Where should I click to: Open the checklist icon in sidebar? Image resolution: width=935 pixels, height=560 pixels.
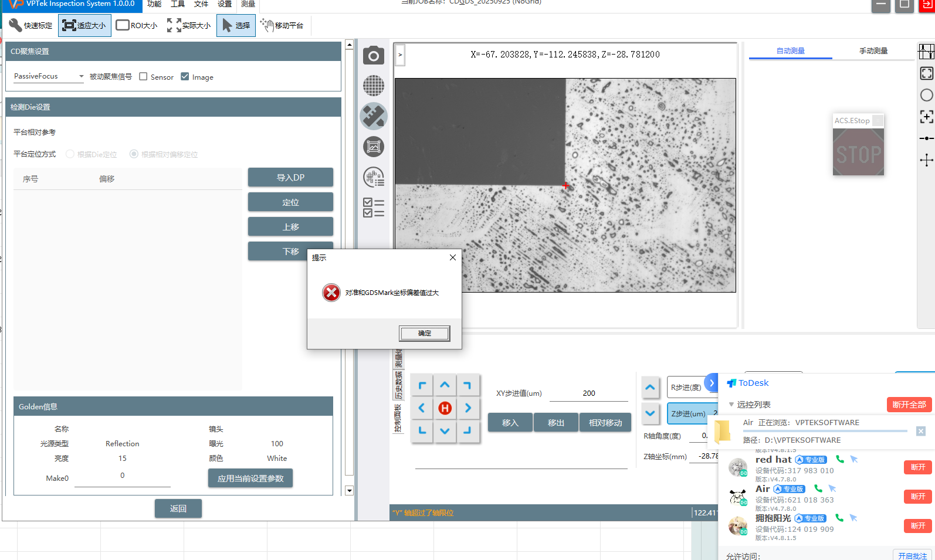pyautogui.click(x=373, y=208)
